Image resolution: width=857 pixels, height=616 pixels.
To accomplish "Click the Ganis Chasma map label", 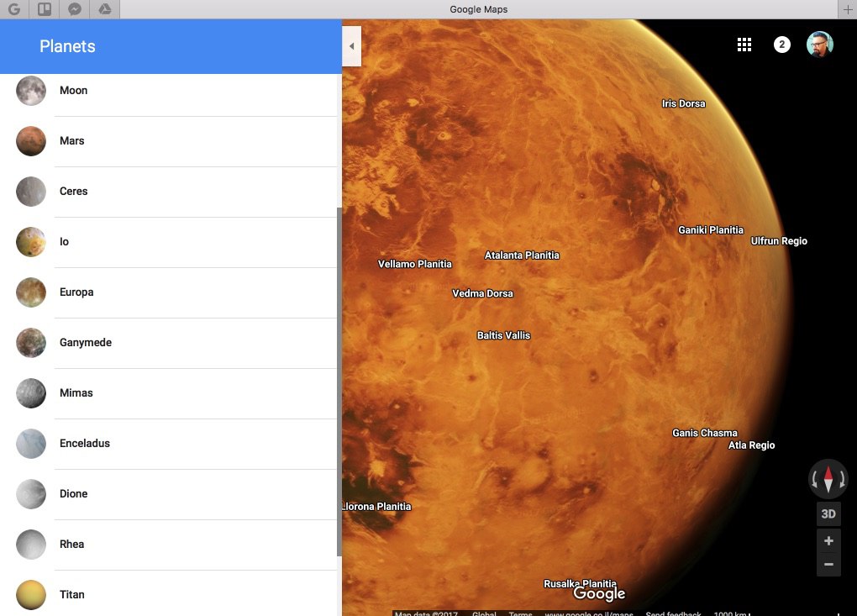I will click(x=705, y=433).
